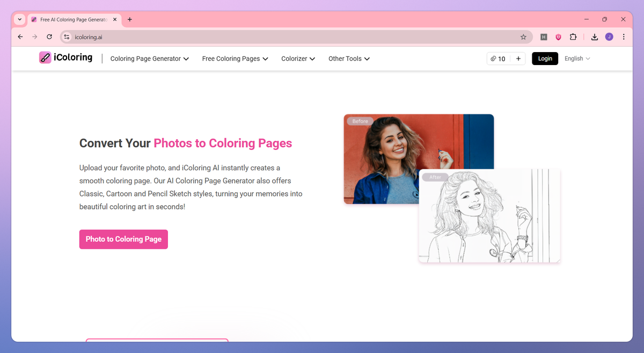The height and width of the screenshot is (353, 644).
Task: Open the English language dropdown
Action: point(577,59)
